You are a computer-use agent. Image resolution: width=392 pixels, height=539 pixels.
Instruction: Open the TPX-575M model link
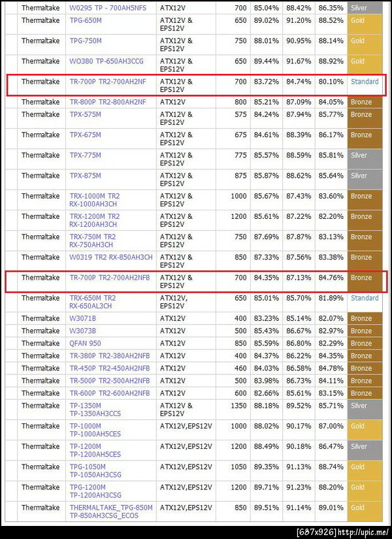click(x=86, y=114)
